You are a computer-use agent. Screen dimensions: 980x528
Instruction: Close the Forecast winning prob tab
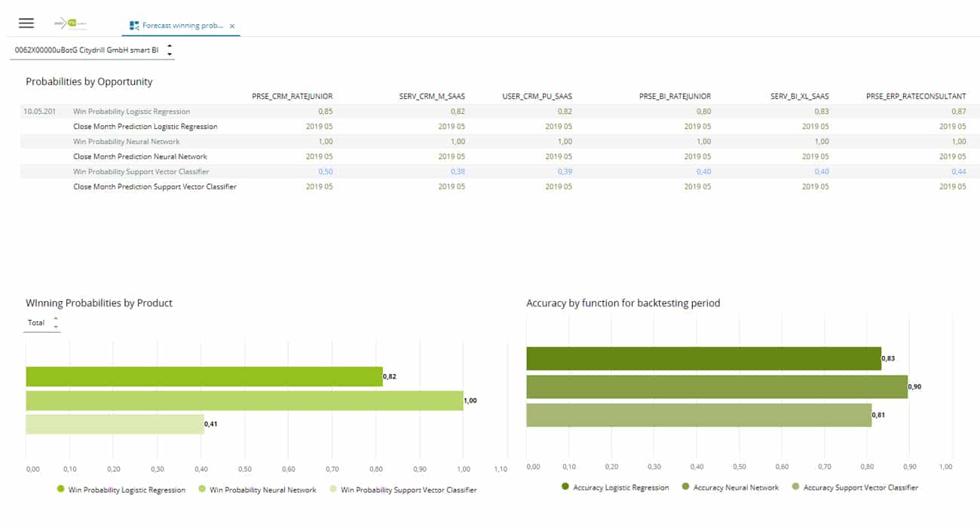tap(232, 25)
